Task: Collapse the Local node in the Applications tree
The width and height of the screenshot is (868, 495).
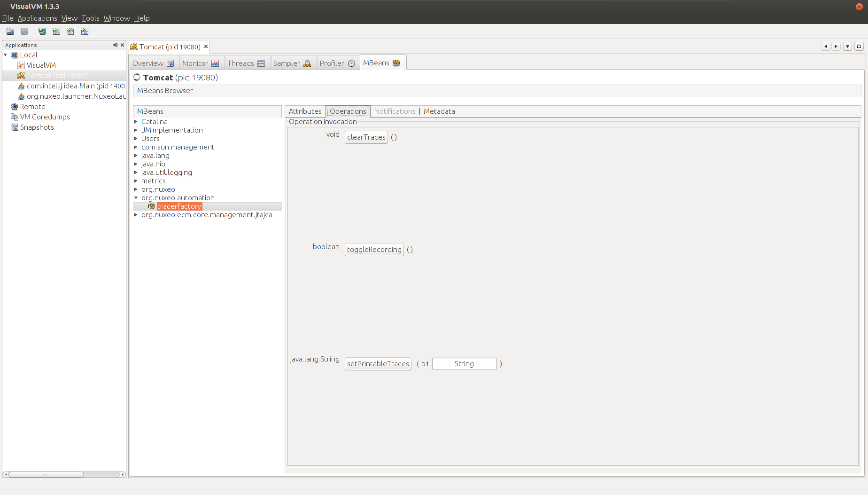Action: coord(6,55)
